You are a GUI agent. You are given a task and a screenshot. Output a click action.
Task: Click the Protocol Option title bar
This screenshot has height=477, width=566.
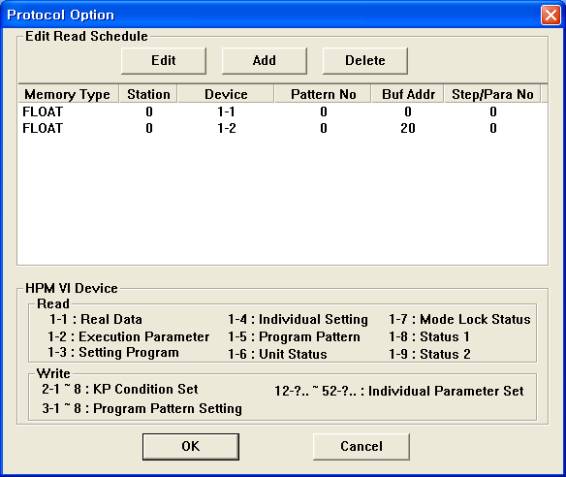tap(271, 15)
